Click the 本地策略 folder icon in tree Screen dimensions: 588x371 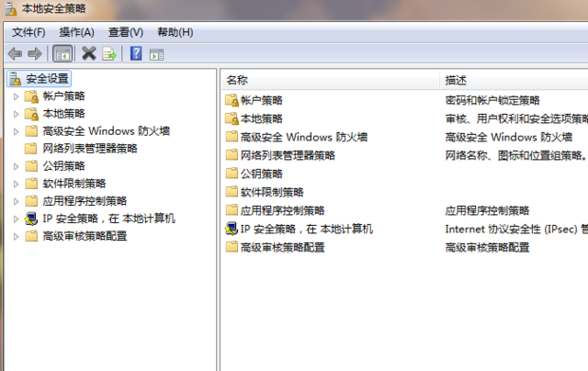31,114
